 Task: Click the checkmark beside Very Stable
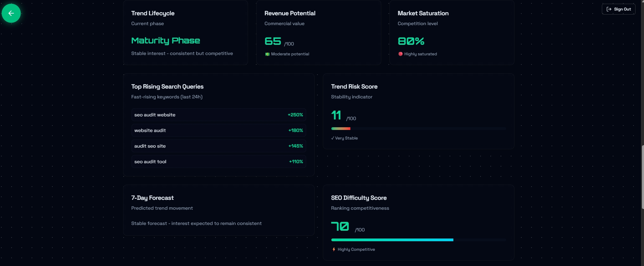pyautogui.click(x=332, y=138)
